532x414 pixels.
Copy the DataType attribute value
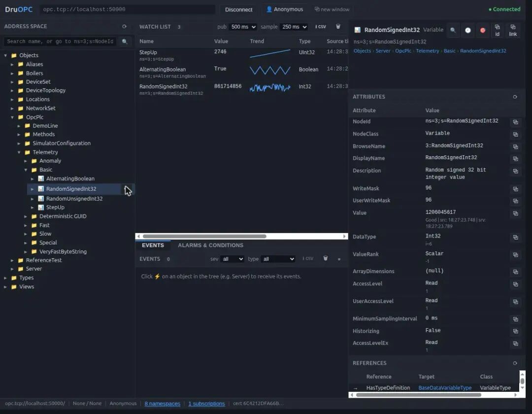coord(515,237)
